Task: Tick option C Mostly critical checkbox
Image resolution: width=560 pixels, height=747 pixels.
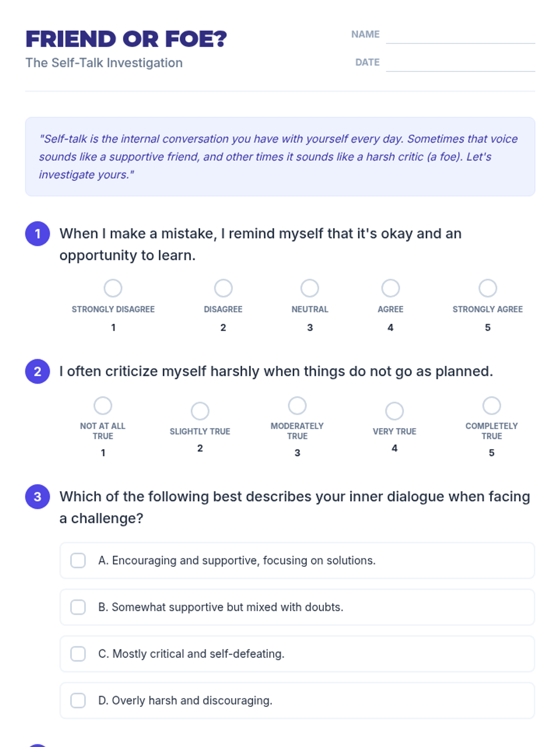Action: 78,654
